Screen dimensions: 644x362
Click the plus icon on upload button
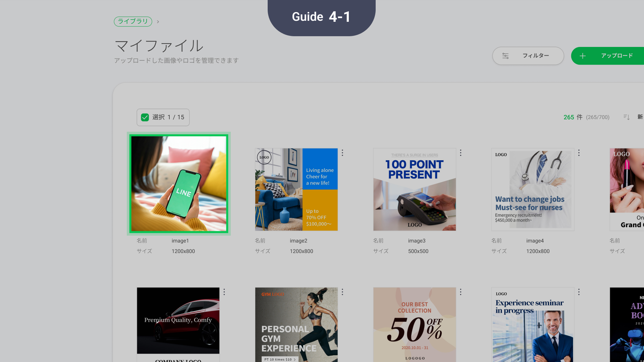click(583, 56)
